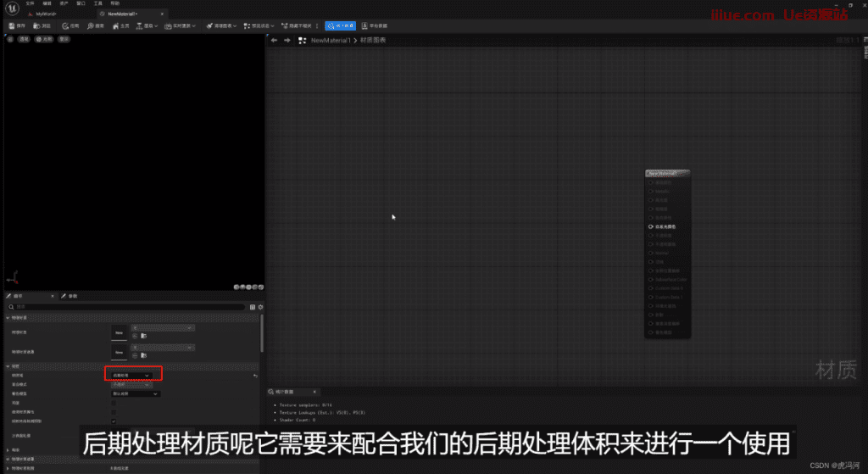Click the use-selected icon under the second asset dropdown
Viewport: 868px width, 474px height.
(135, 355)
